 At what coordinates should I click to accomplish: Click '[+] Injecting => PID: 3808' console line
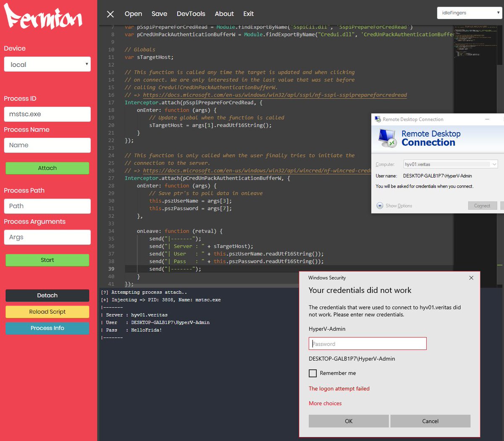point(161,300)
